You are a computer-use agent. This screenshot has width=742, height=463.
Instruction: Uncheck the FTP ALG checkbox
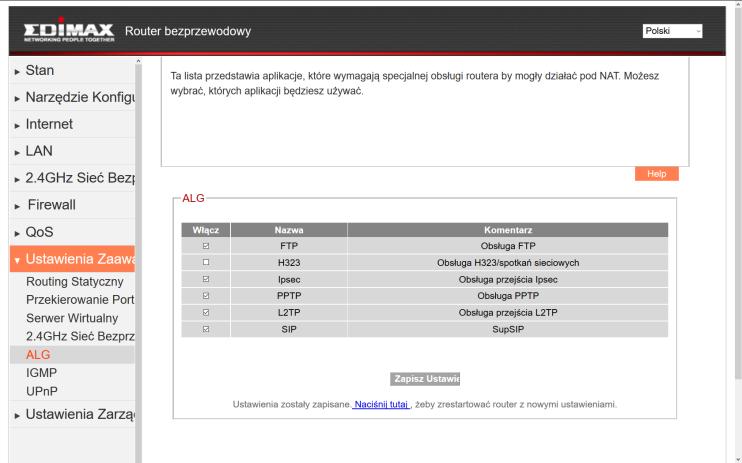click(x=206, y=246)
